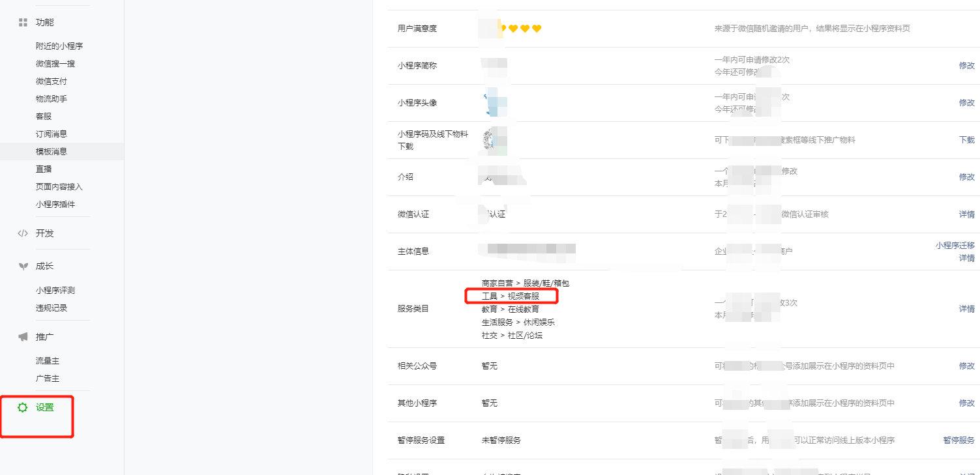This screenshot has height=475, width=980.
Task: View 详情 for 服务类目
Action: coord(966,309)
